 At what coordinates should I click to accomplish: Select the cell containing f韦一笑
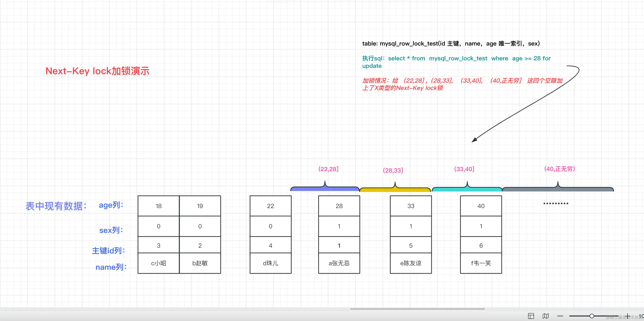(x=481, y=263)
